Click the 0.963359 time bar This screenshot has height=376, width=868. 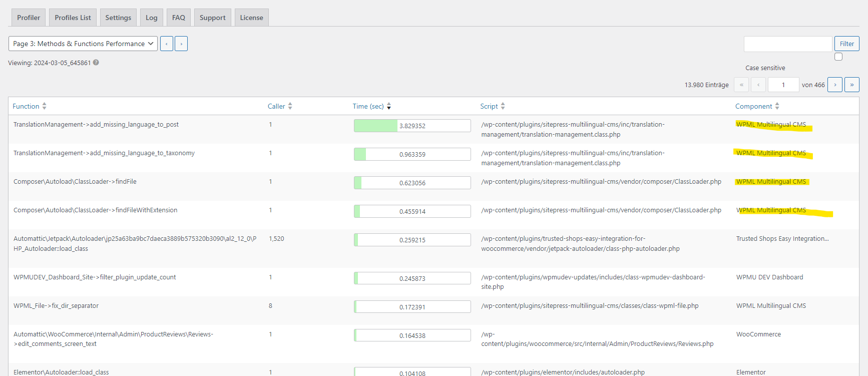point(412,154)
